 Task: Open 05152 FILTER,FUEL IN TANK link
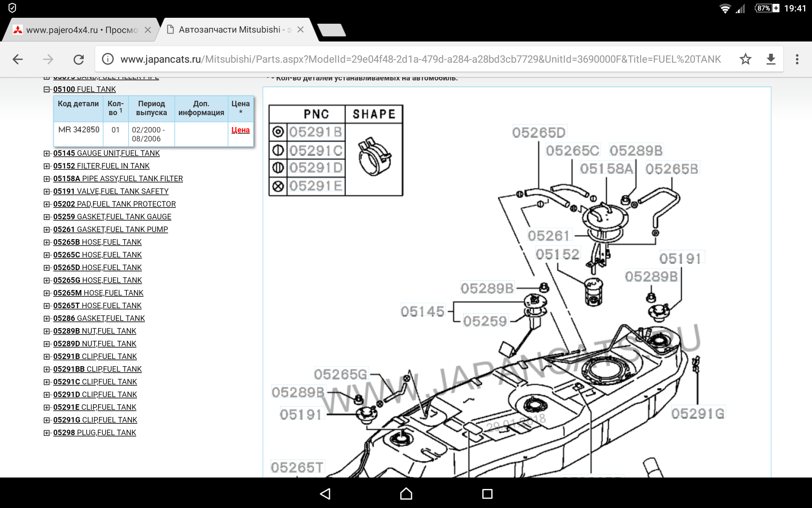[101, 166]
